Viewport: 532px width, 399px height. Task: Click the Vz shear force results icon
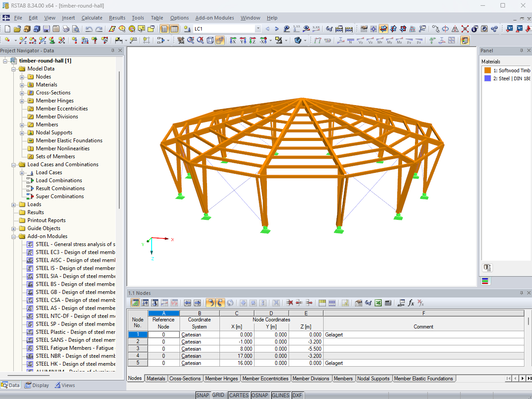point(371,40)
